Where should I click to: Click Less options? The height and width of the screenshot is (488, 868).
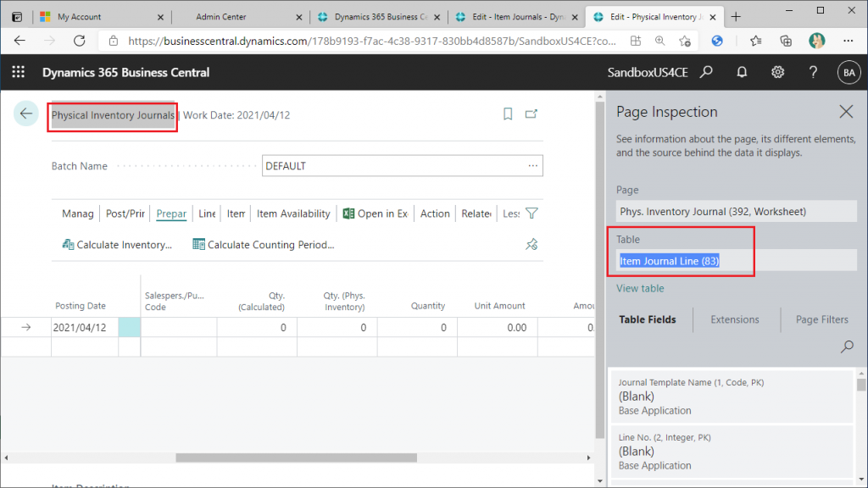point(511,213)
